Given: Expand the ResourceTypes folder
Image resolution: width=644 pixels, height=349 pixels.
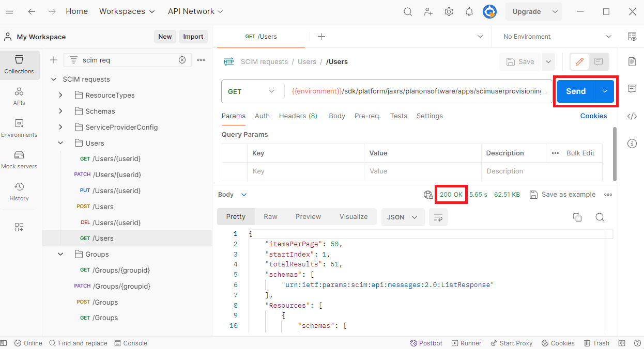Looking at the screenshot, I should [x=60, y=95].
